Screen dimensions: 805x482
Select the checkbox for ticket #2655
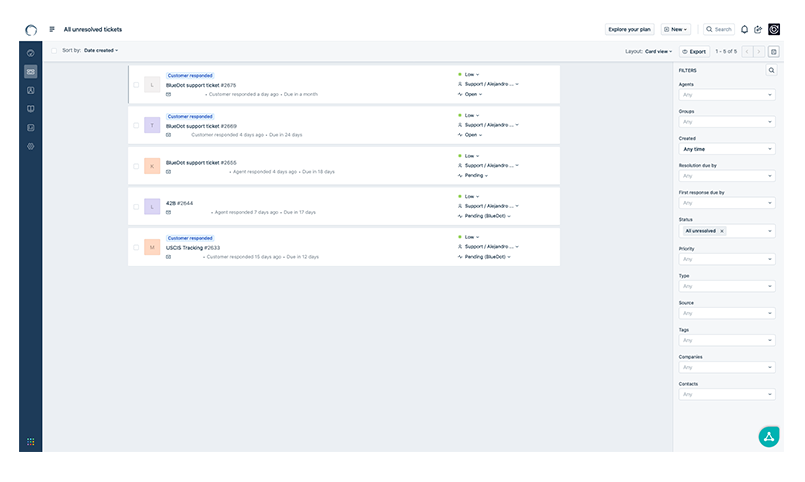[136, 166]
